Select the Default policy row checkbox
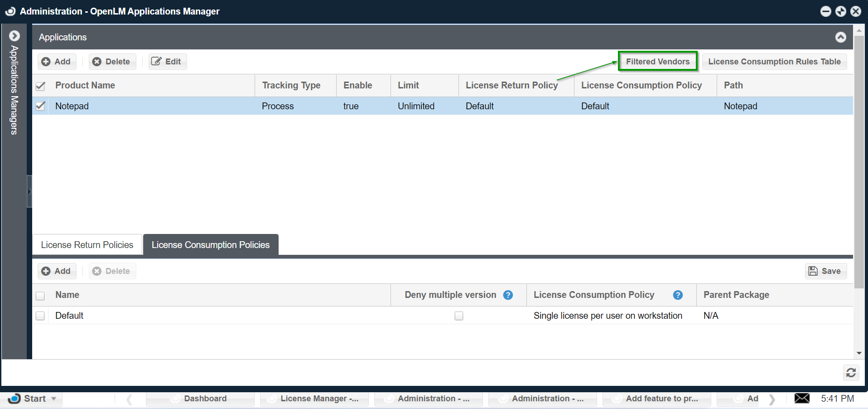This screenshot has width=868, height=409. click(41, 316)
